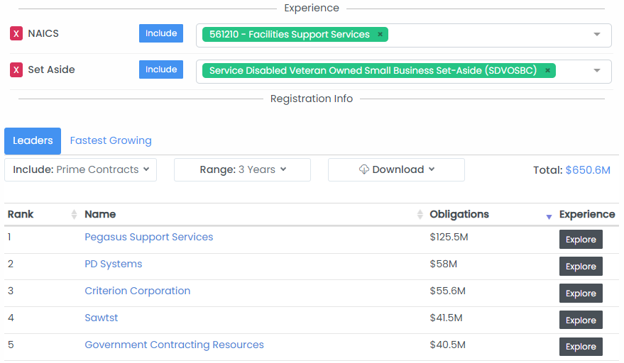624x363 pixels.
Task: Click the Experience section heading at top
Action: pos(312,8)
